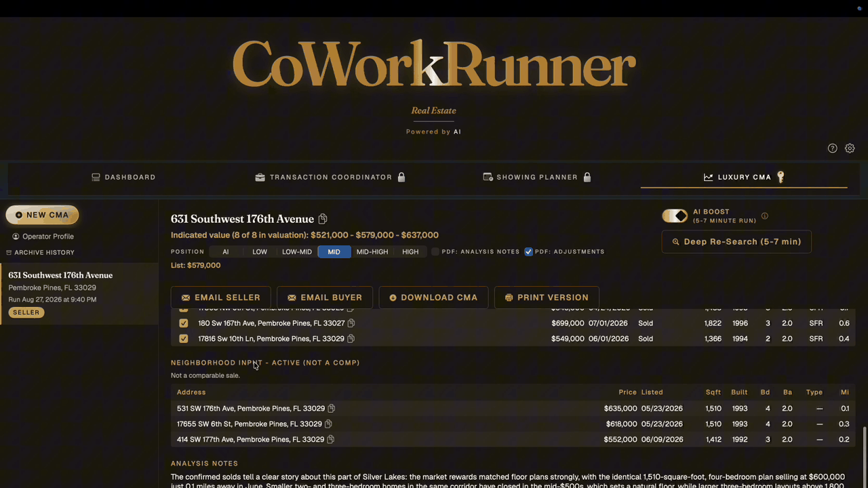Select MID position option
The height and width of the screenshot is (488, 868).
(334, 252)
